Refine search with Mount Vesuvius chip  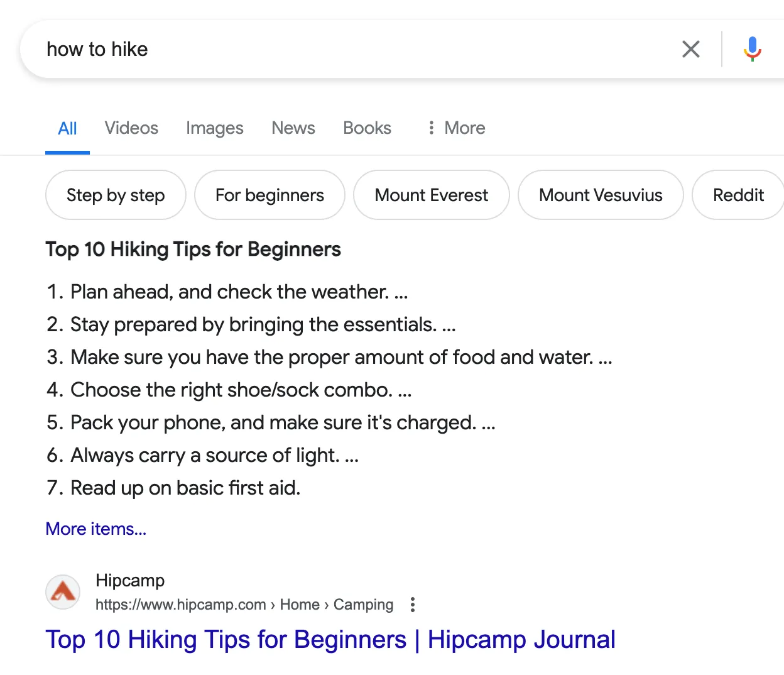(x=600, y=195)
